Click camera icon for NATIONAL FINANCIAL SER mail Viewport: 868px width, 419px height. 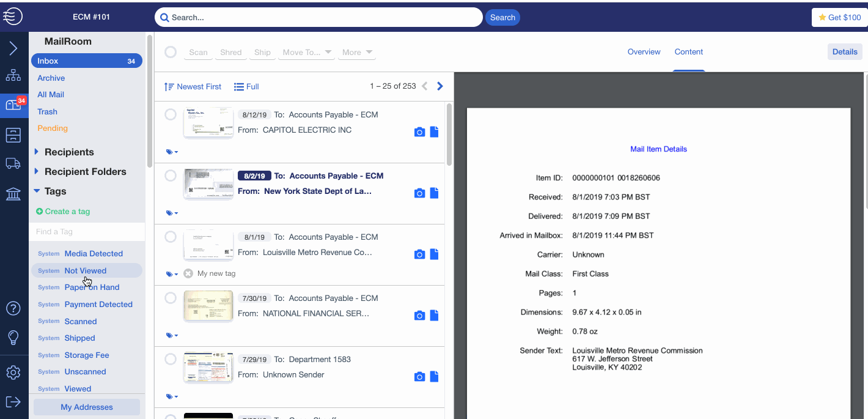click(x=419, y=316)
